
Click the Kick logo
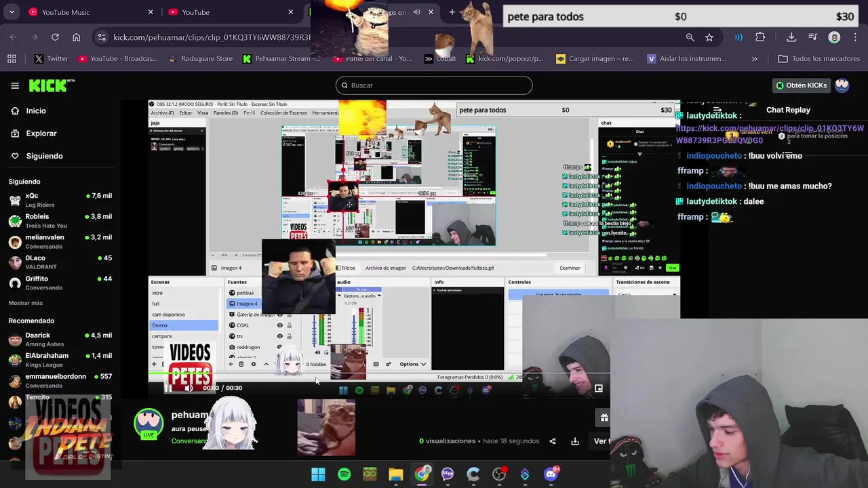(52, 85)
